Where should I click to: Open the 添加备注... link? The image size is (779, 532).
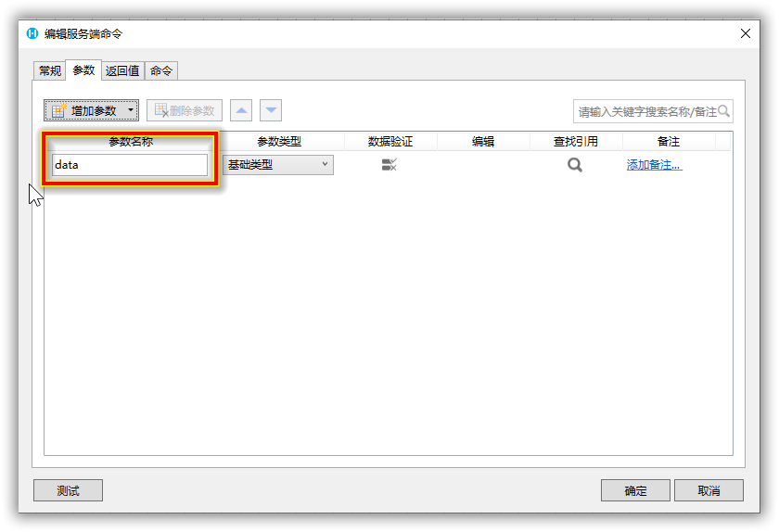point(655,165)
